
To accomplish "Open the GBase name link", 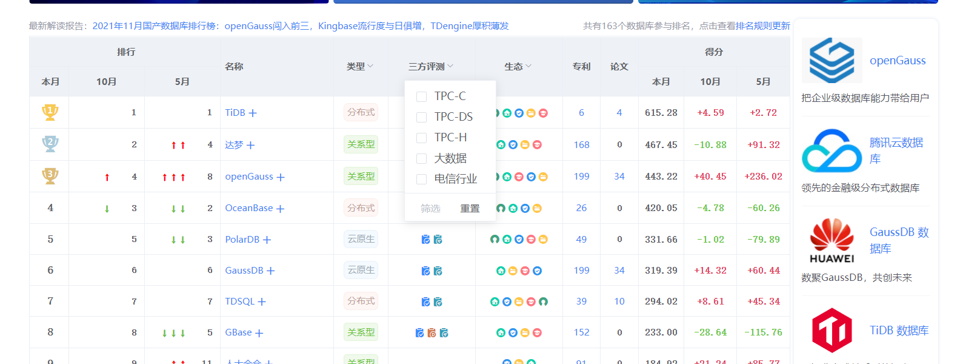I will 238,332.
